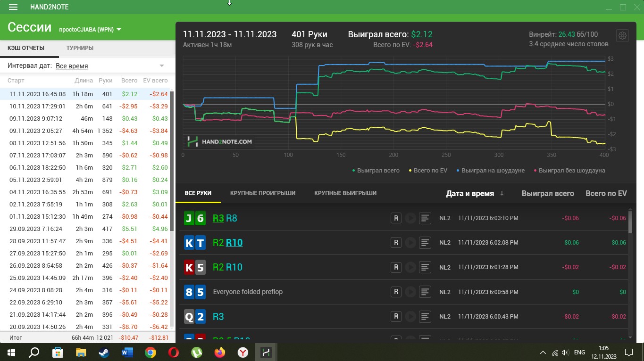Open Word from the taskbar

click(127, 352)
